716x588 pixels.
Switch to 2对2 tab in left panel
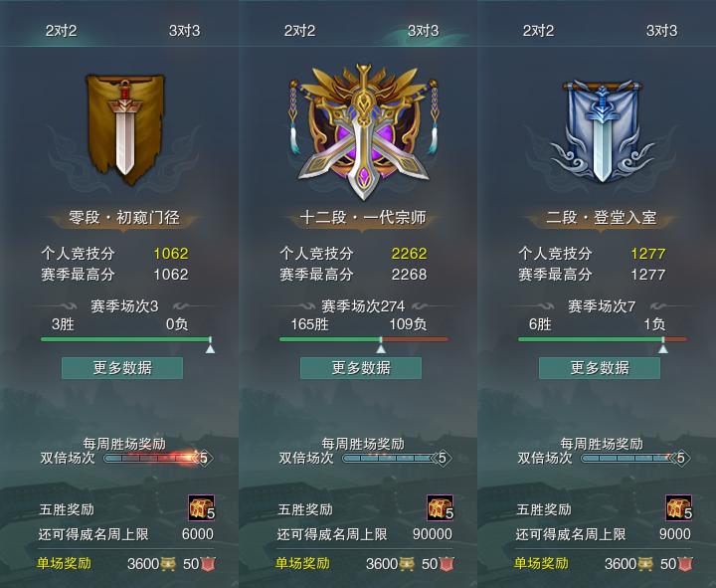click(61, 31)
